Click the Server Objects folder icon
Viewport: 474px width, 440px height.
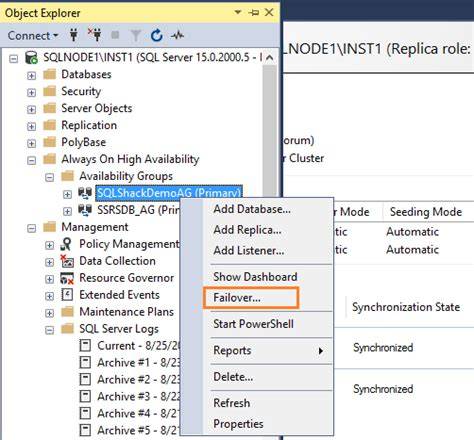coord(50,108)
